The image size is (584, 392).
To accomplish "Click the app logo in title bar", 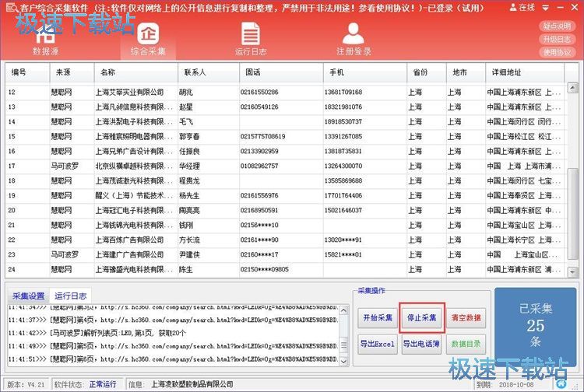I will coord(12,8).
